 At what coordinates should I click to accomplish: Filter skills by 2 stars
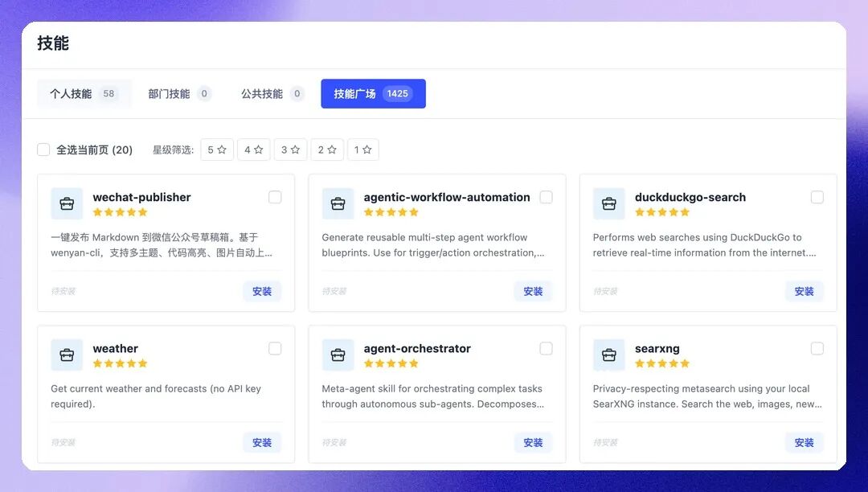[327, 150]
